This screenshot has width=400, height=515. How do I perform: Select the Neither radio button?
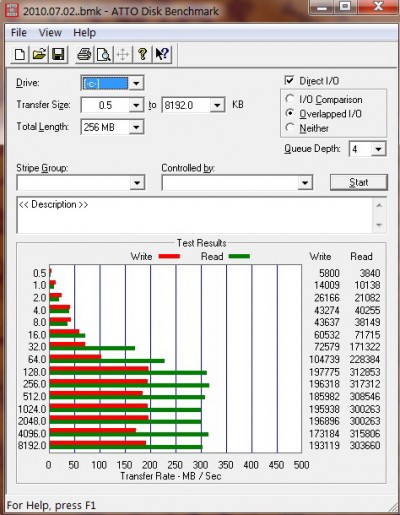click(x=290, y=127)
